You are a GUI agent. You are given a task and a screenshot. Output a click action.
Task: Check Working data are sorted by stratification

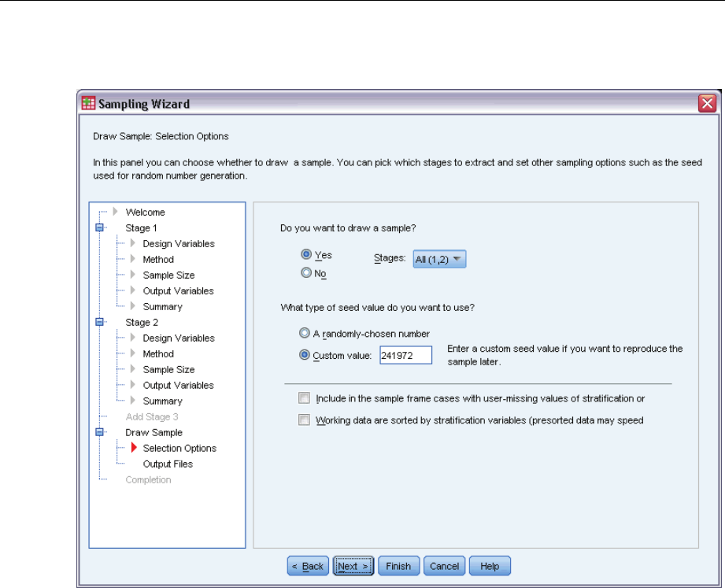click(x=304, y=420)
